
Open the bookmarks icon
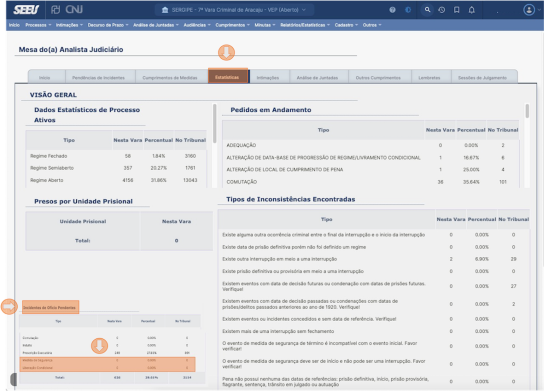457,10
